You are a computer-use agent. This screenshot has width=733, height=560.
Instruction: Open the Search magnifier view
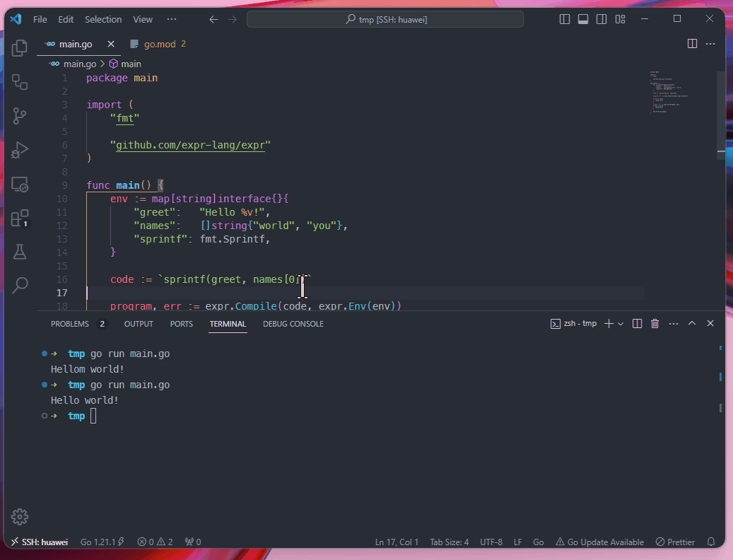(20, 286)
